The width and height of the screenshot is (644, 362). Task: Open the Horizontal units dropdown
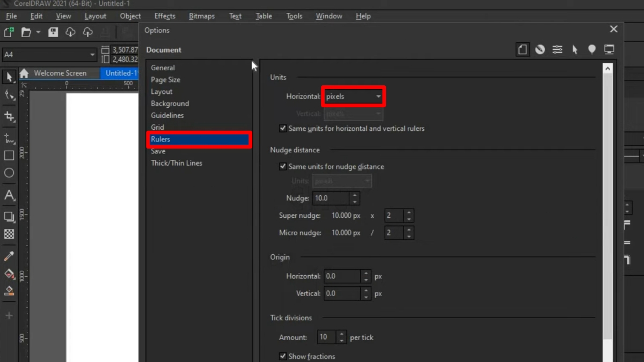(x=353, y=97)
